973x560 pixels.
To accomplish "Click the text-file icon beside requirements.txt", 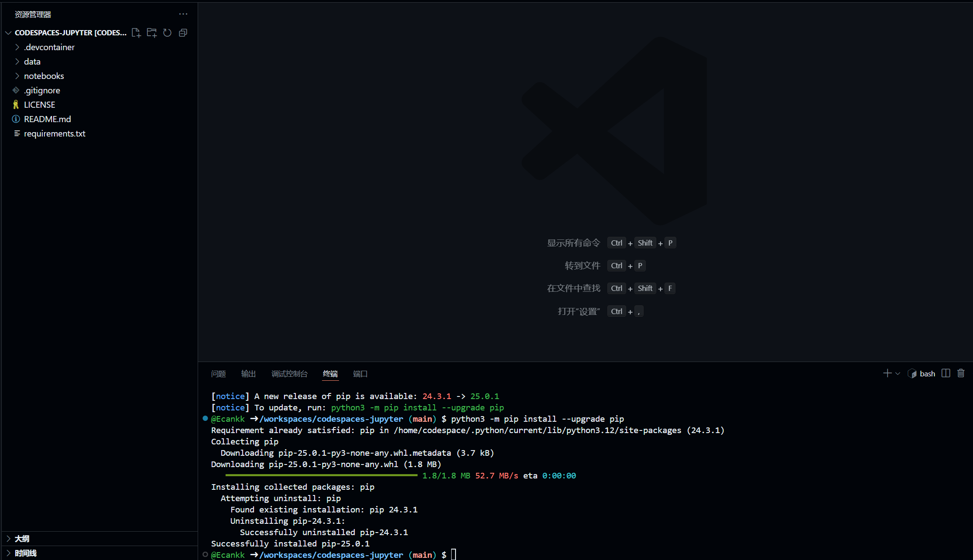I will (x=17, y=133).
